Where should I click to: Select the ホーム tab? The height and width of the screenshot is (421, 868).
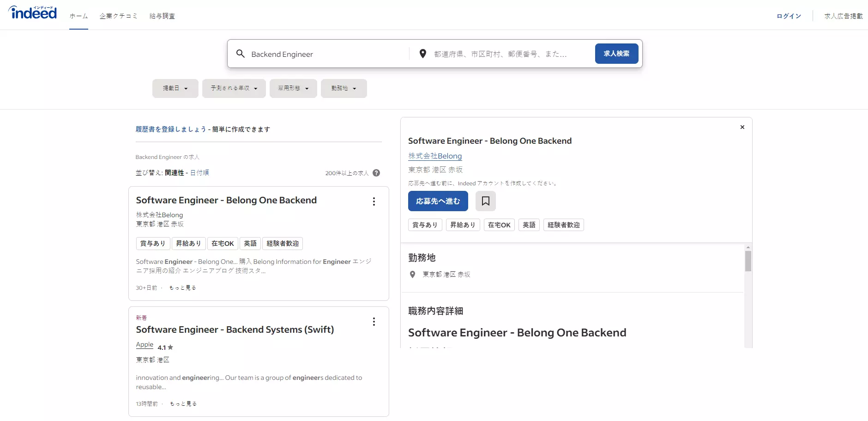click(78, 16)
